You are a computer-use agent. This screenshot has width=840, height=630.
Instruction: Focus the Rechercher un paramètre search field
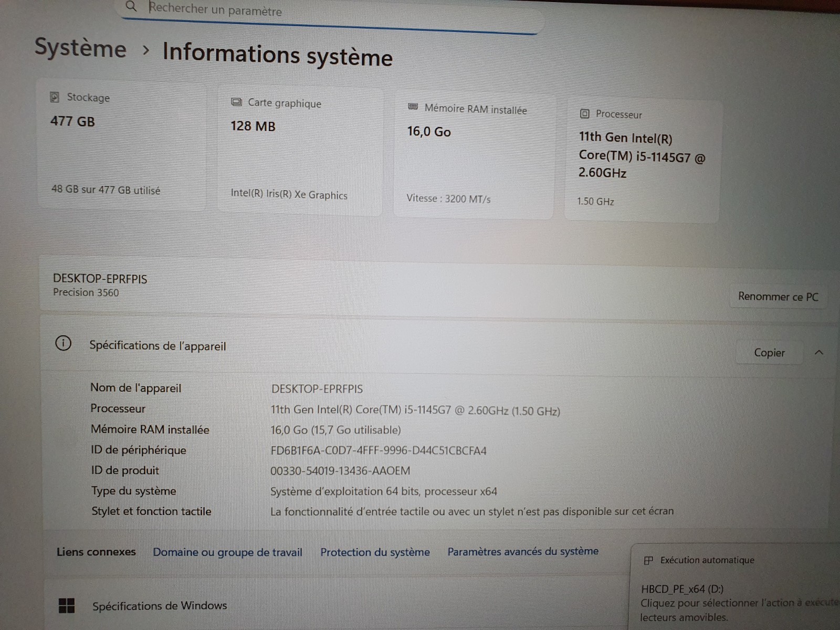(x=331, y=15)
